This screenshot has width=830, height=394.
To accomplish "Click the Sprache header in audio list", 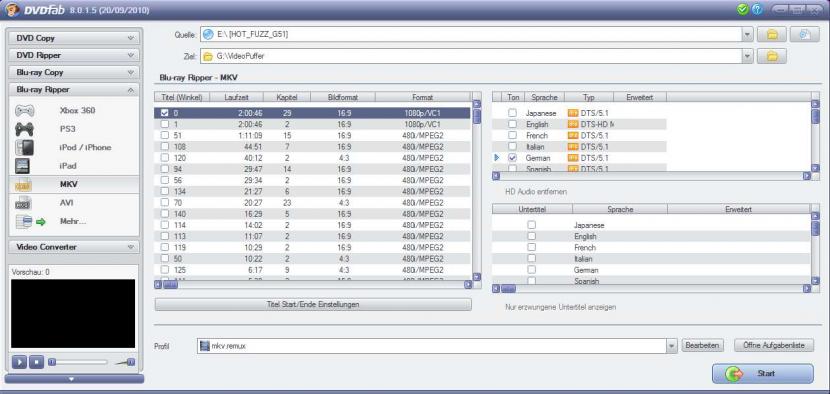I will [545, 97].
